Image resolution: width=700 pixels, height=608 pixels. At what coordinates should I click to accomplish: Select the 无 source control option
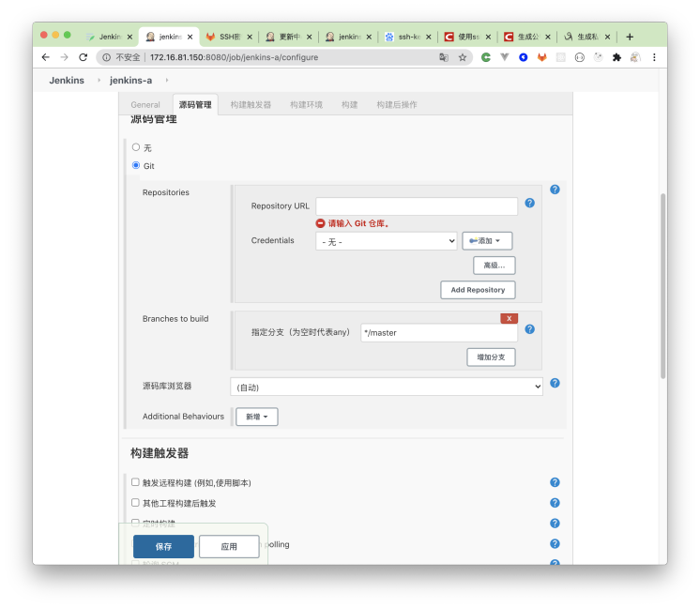[136, 147]
